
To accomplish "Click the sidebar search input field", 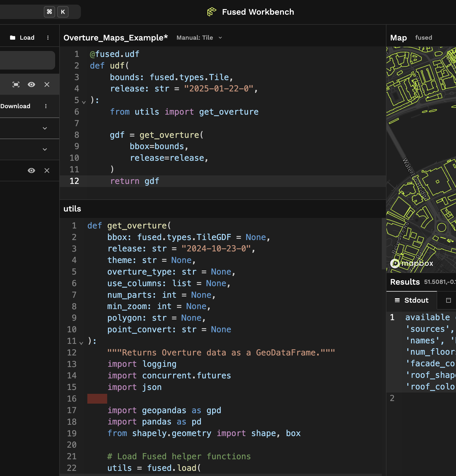I will pos(27,60).
